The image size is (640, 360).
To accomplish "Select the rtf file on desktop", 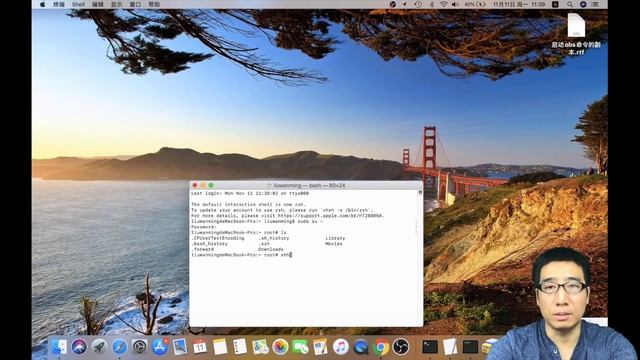I will pos(576,34).
